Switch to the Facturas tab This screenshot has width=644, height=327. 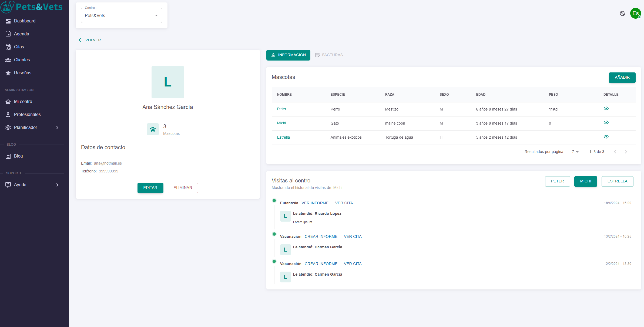[x=329, y=55]
